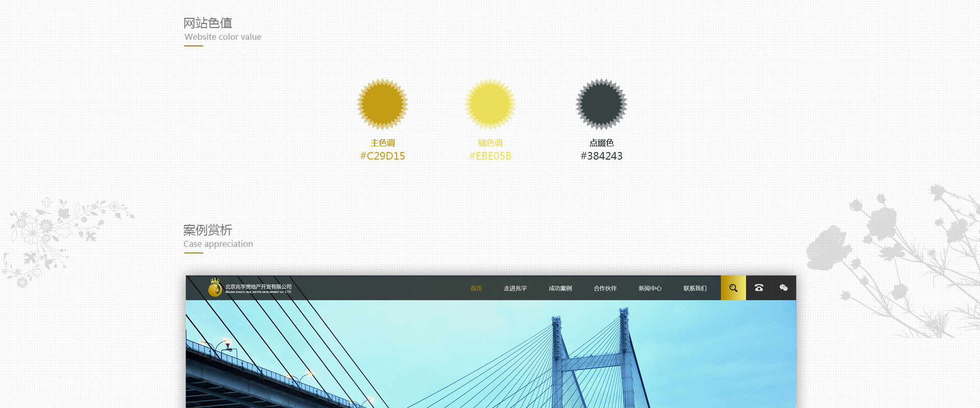Navigate to 新闻中心 in the navbar
This screenshot has width=980, height=408.
click(650, 289)
